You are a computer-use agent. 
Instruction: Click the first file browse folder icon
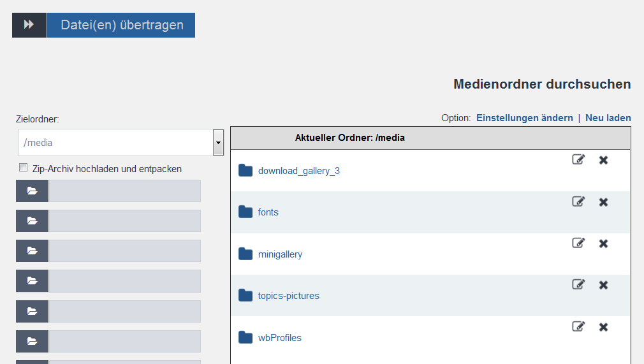click(x=32, y=191)
